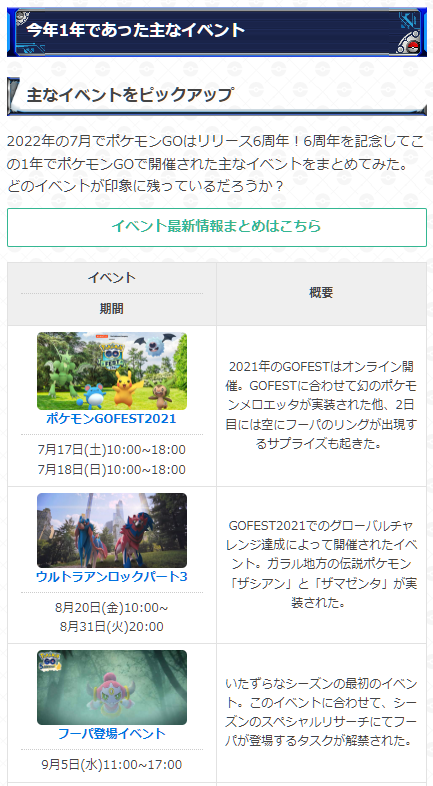Select the date text 8月31日(火)20:00
Image resolution: width=433 pixels, height=786 pixels.
tap(112, 627)
